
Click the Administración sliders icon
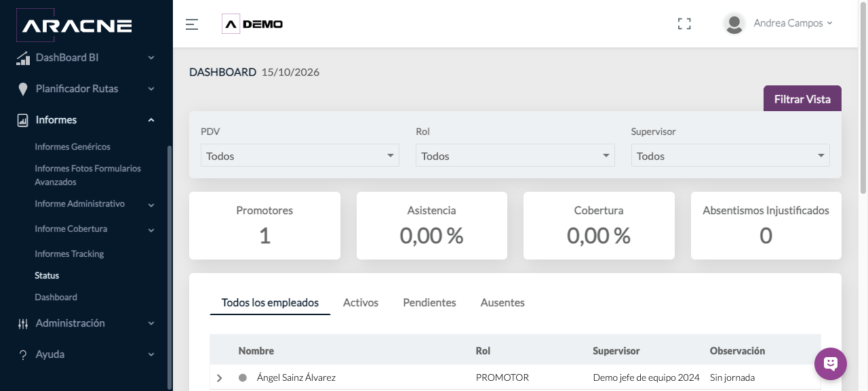[x=23, y=323]
